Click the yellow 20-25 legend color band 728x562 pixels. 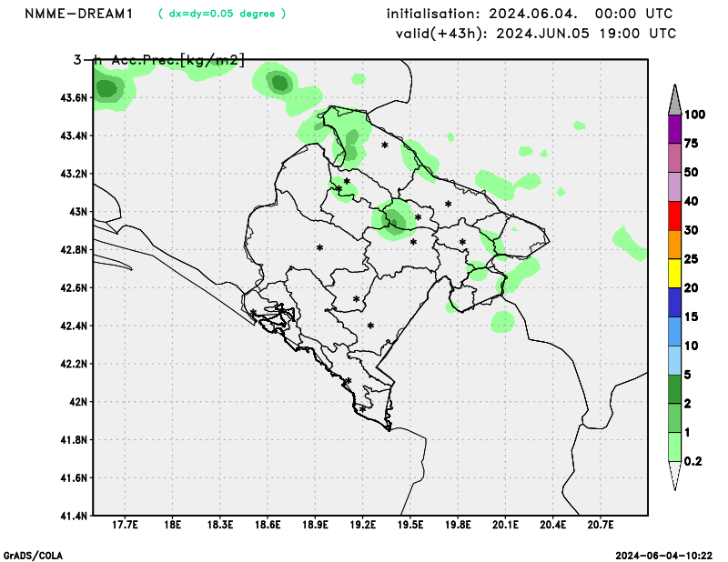674,274
